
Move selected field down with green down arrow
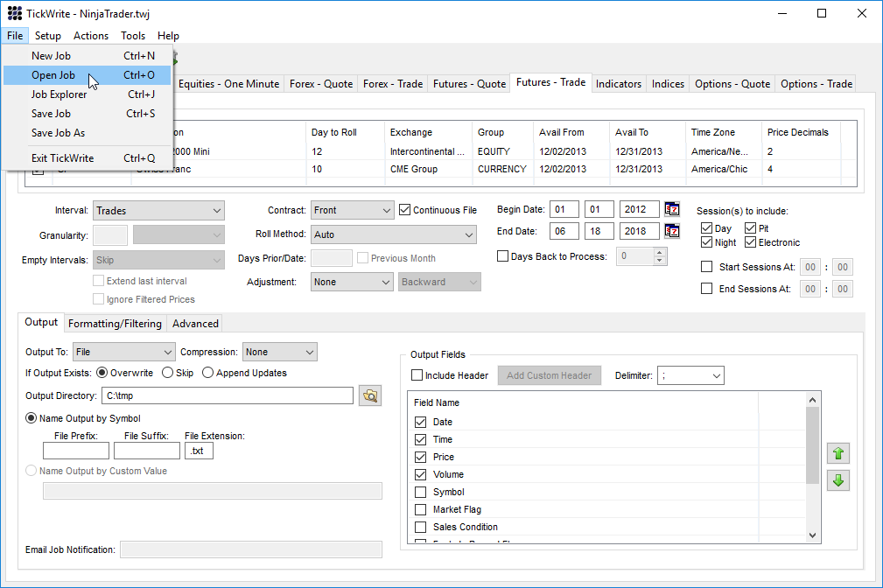pos(837,480)
